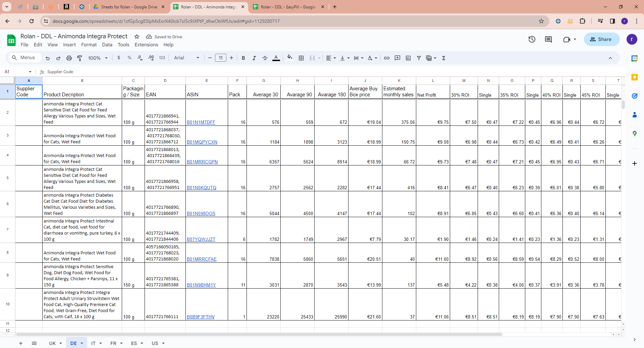Image resolution: width=644 pixels, height=348 pixels.
Task: Click the Create a filter icon
Action: [419, 58]
